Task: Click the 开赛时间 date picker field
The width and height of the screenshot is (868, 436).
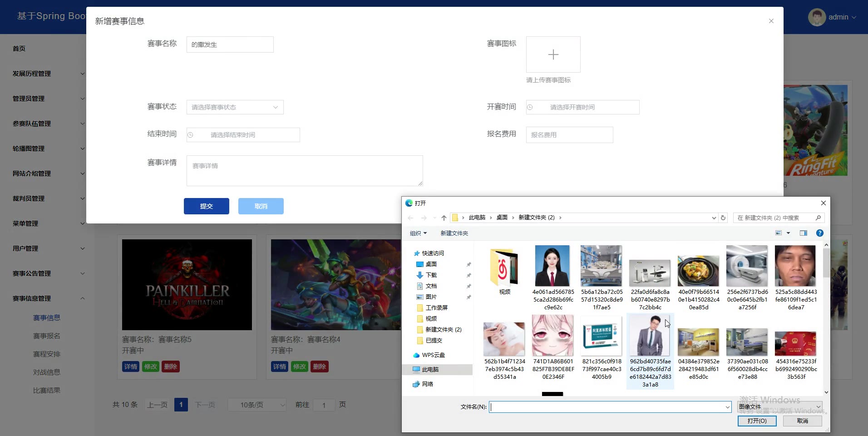Action: (582, 107)
